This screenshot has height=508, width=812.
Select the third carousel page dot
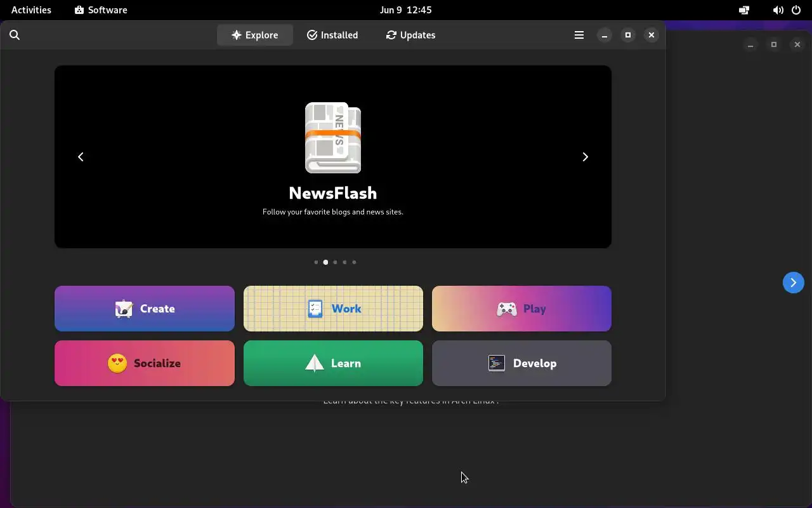pyautogui.click(x=335, y=262)
